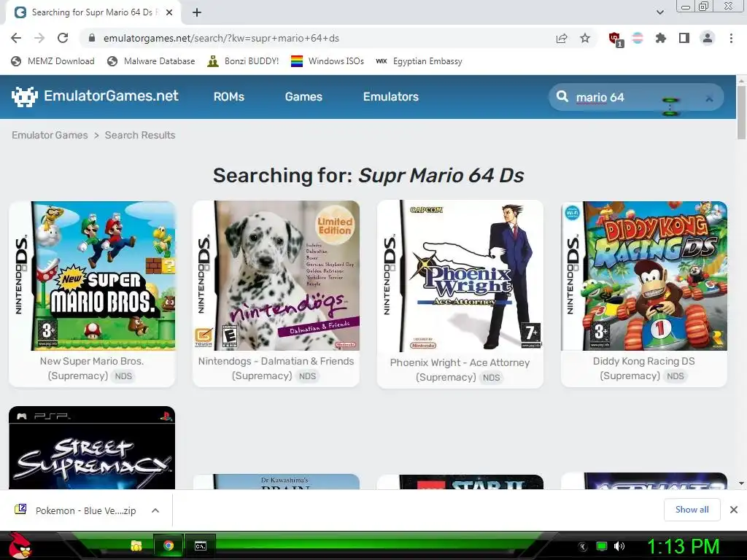Open the ROMs menu
This screenshot has width=747, height=560.
[228, 97]
